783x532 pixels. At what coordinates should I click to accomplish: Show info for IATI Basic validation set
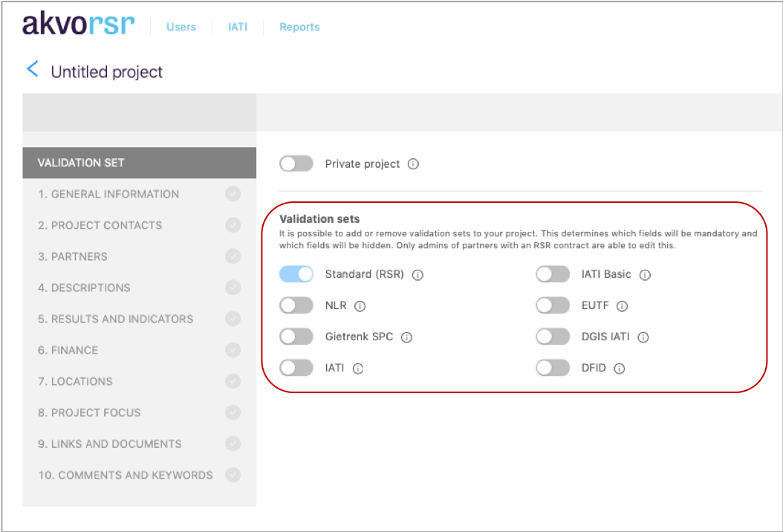tap(645, 275)
